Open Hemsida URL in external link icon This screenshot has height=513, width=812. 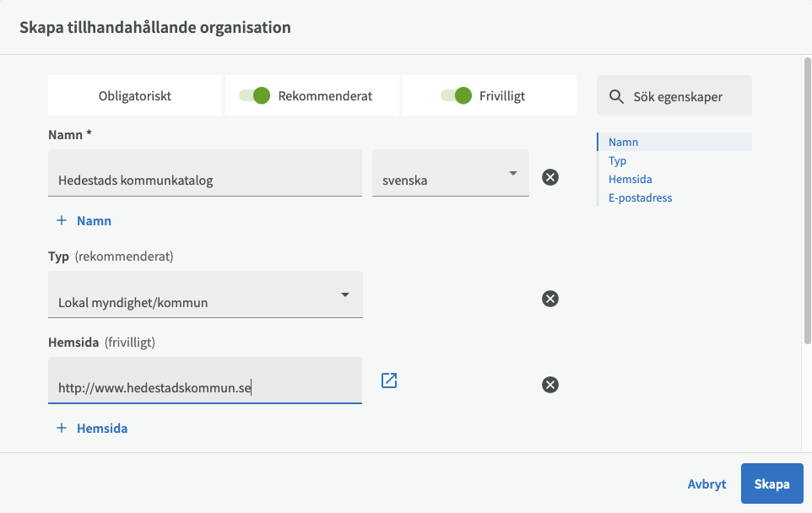(x=389, y=381)
